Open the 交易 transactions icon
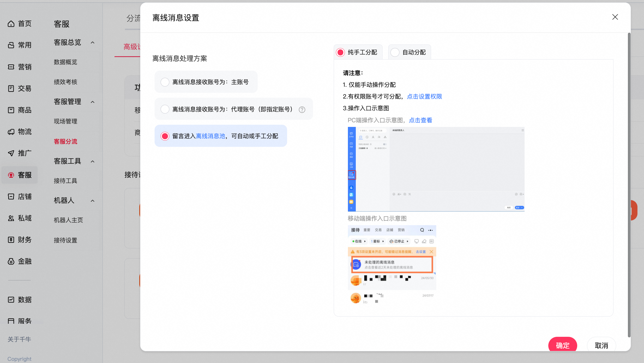Image resolution: width=644 pixels, height=363 pixels. pyautogui.click(x=11, y=88)
